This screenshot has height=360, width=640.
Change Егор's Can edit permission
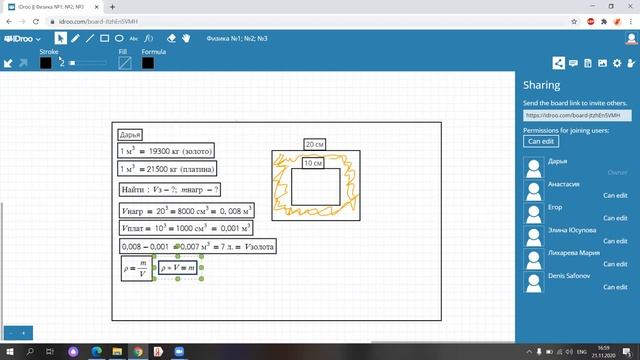[x=615, y=218]
